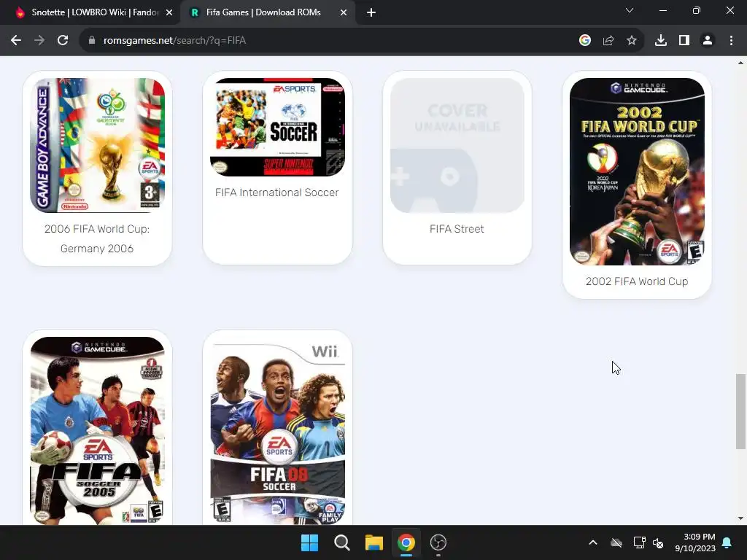Open a new browser tab

coord(371,13)
